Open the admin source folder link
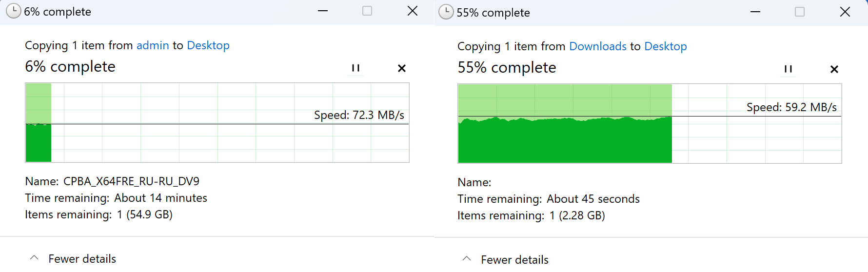868x272 pixels. [153, 45]
